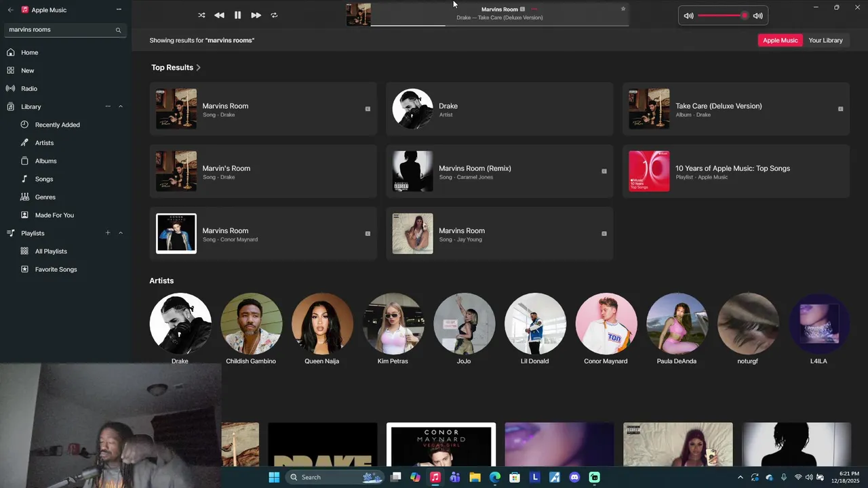Click JoJo artist avatar
This screenshot has width=868, height=488.
pyautogui.click(x=464, y=323)
